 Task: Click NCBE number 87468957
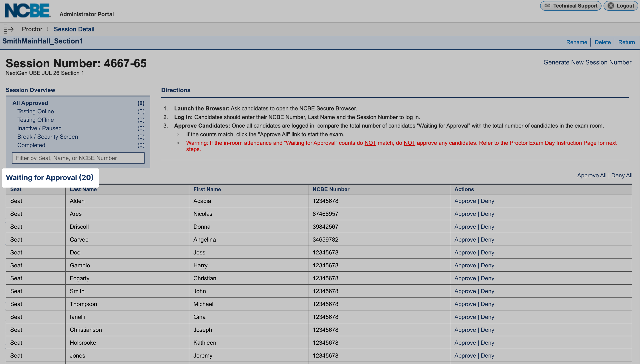pyautogui.click(x=325, y=214)
